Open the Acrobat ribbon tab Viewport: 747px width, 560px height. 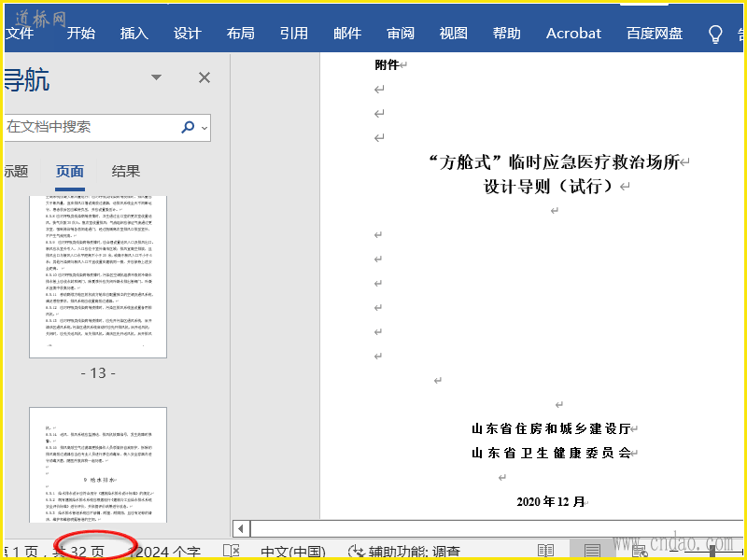coord(573,33)
